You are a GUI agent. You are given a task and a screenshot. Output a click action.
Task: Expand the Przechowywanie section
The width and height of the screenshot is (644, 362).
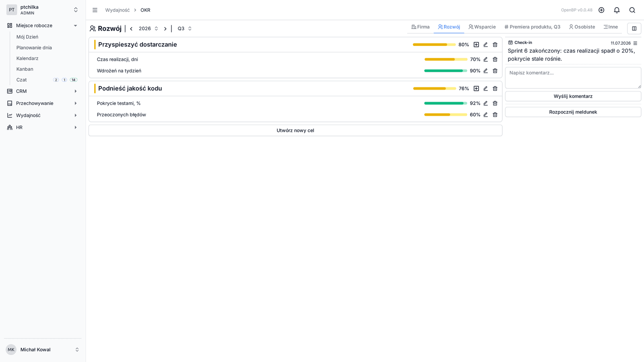42,103
